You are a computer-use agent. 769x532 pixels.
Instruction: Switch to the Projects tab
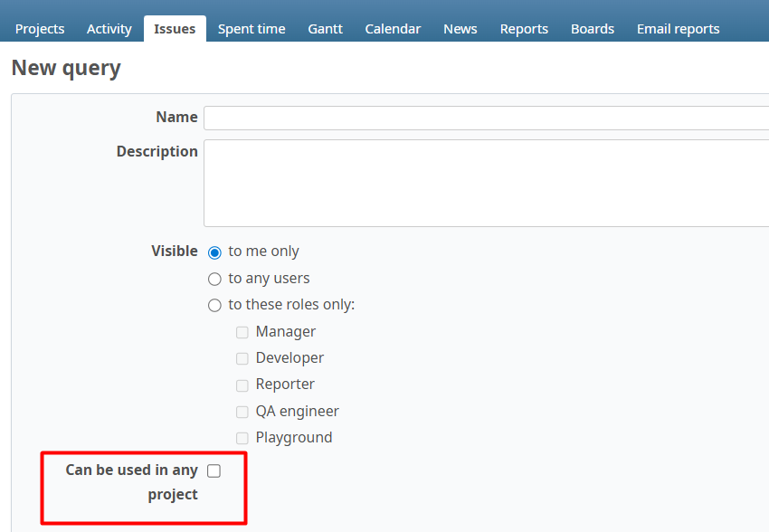click(40, 28)
